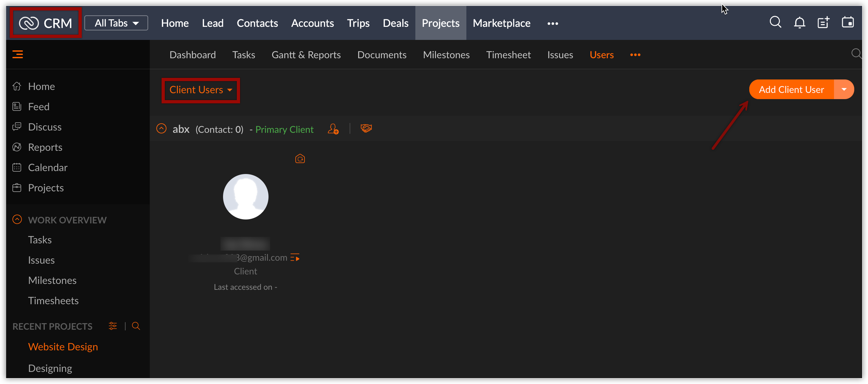Open the global search magnifier icon
The image size is (868, 384).
(x=775, y=23)
